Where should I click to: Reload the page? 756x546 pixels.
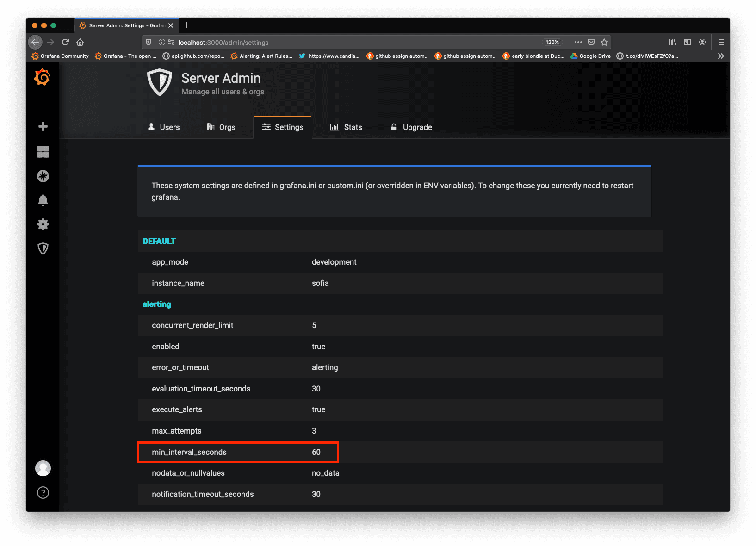65,42
